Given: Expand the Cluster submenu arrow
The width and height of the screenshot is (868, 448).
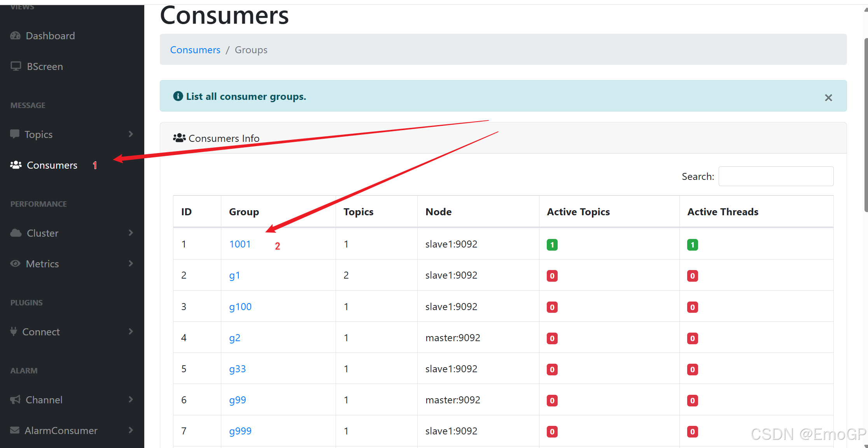Looking at the screenshot, I should point(131,233).
